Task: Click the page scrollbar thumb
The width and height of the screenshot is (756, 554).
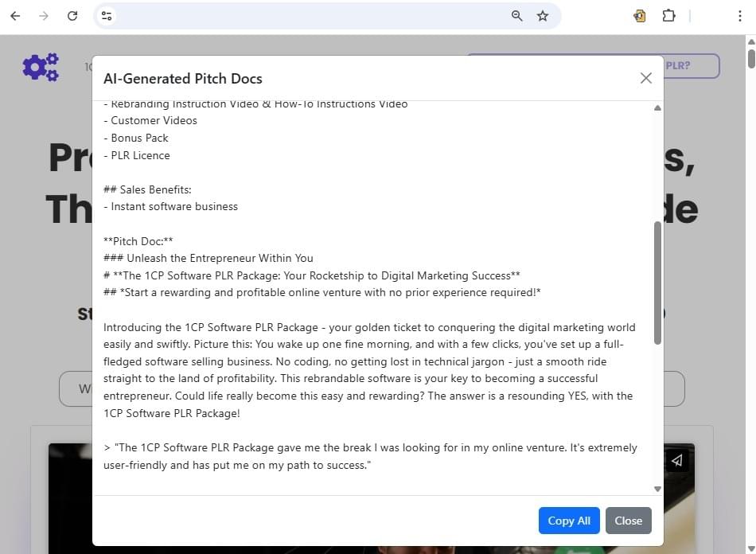Action: coord(751,58)
